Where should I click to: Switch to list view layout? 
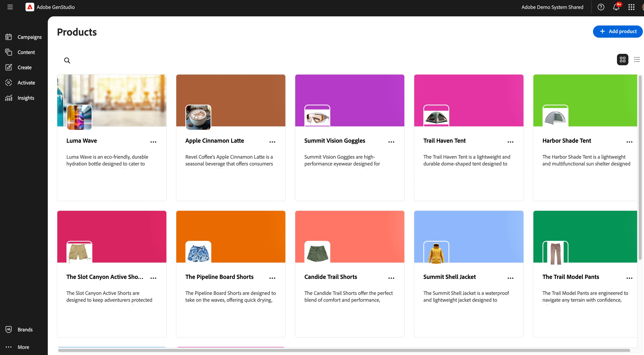[x=637, y=60]
